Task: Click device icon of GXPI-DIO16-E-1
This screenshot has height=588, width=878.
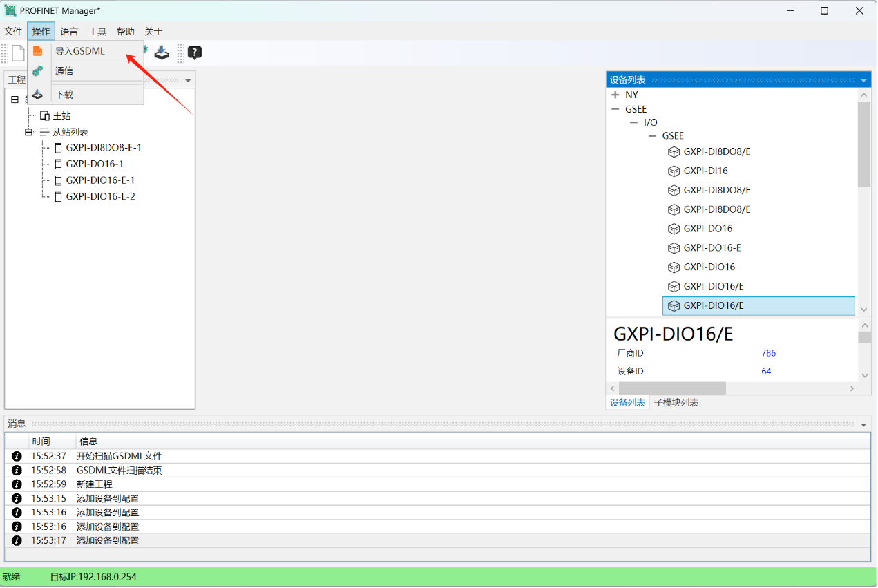Action: tap(58, 180)
